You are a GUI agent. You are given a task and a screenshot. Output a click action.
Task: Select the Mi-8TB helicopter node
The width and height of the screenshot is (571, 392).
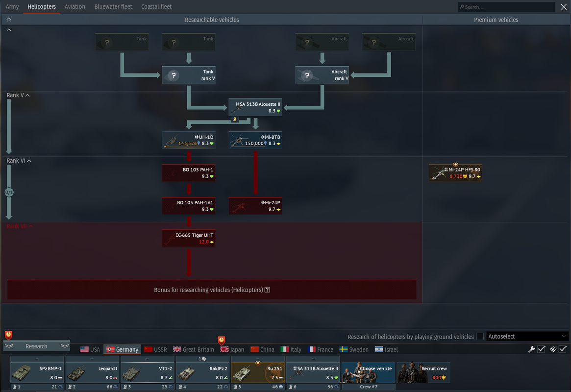[255, 140]
